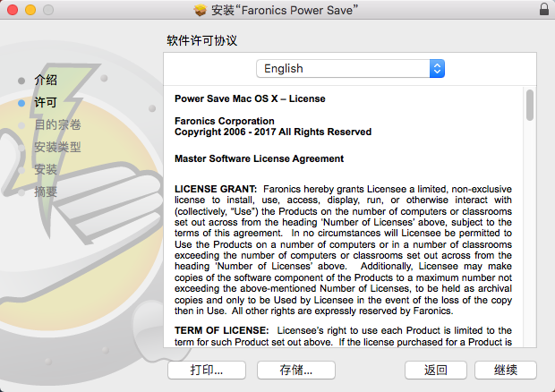Click the 'Master Software License Agreement' heading

click(x=259, y=158)
